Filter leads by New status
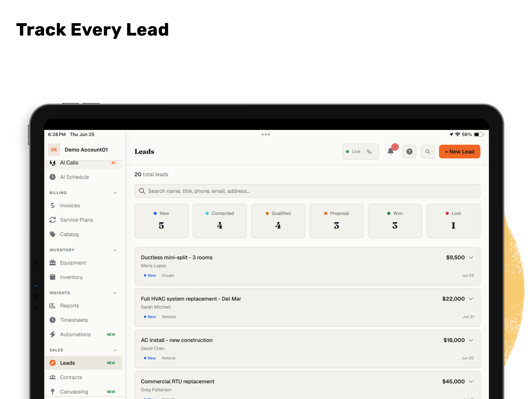 coord(161,221)
